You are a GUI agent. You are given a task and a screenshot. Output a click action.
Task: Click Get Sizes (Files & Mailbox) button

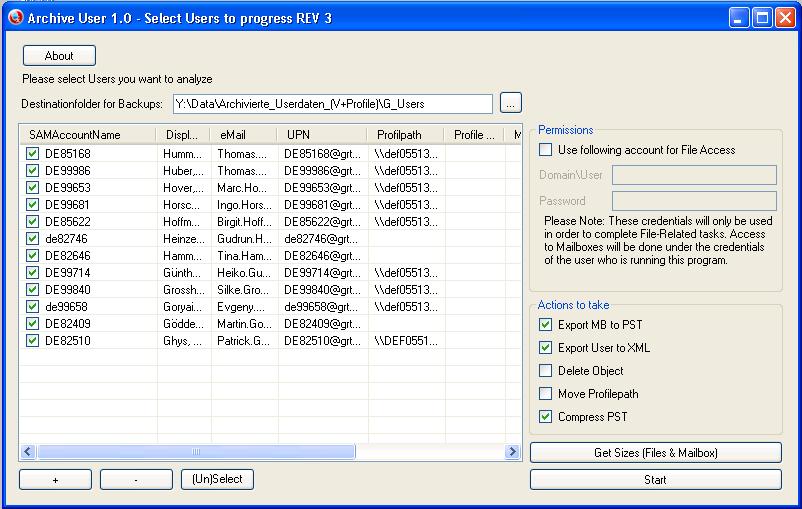click(655, 453)
